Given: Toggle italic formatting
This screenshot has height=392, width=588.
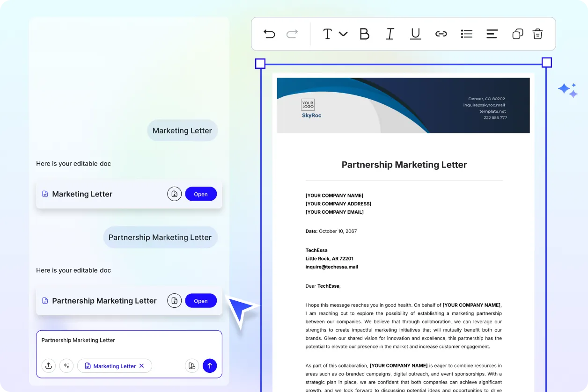Looking at the screenshot, I should point(390,34).
